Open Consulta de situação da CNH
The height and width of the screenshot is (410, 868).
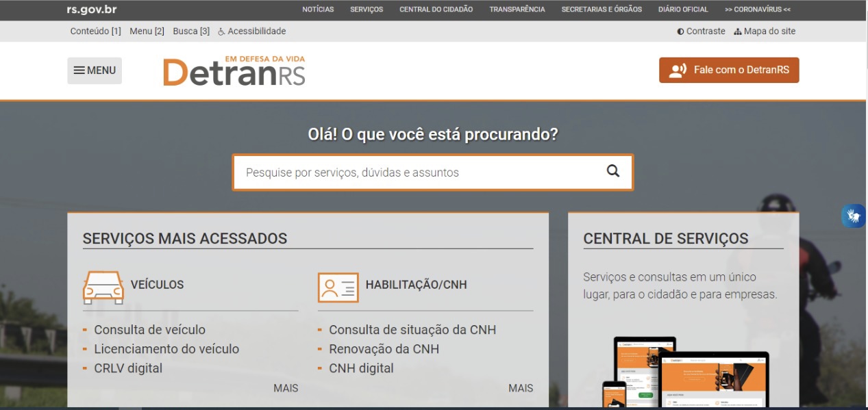point(412,330)
